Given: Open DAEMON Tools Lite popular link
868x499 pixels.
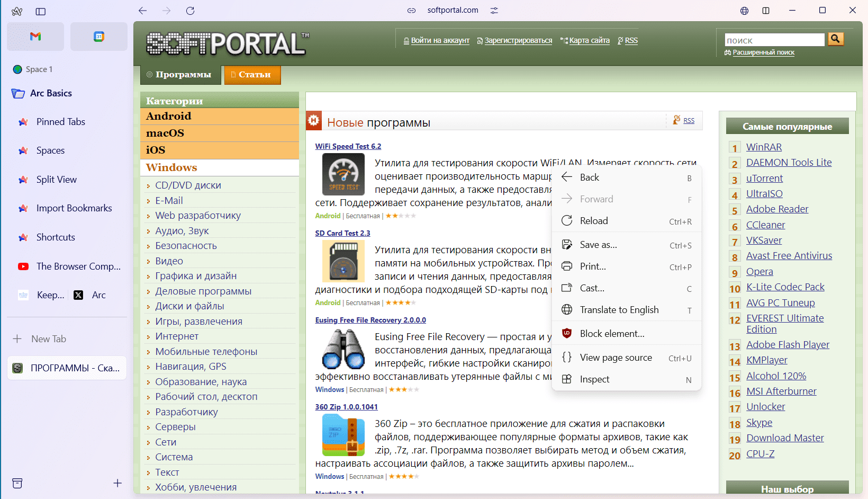Looking at the screenshot, I should [789, 163].
